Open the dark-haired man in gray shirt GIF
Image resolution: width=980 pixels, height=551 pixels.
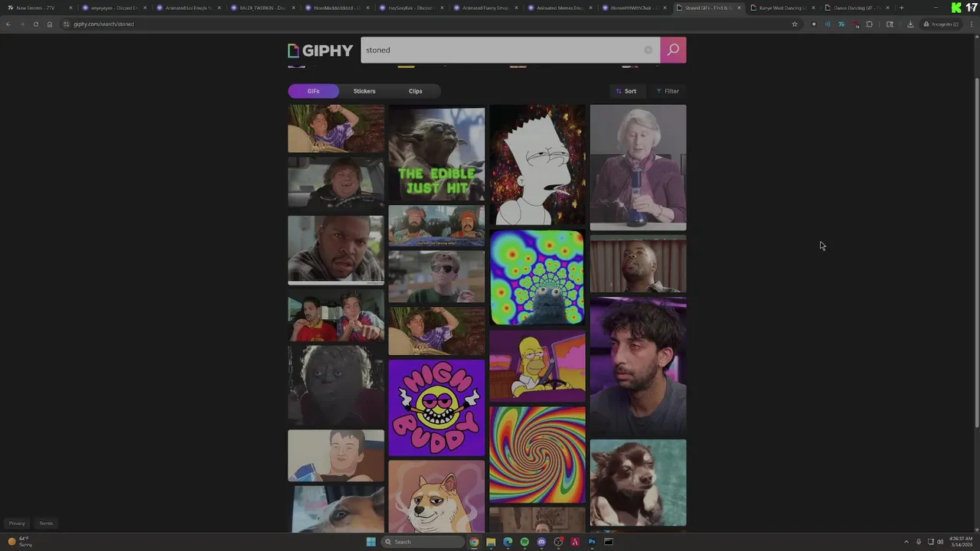638,366
